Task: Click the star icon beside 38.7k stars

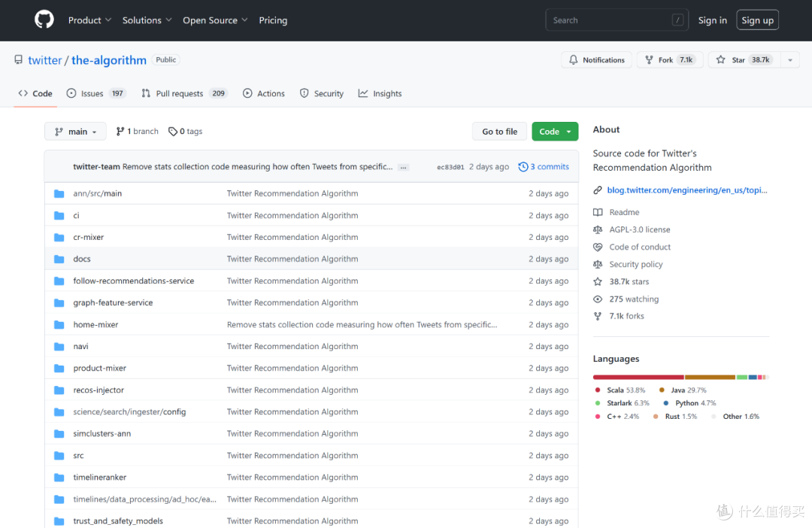Action: pyautogui.click(x=598, y=281)
